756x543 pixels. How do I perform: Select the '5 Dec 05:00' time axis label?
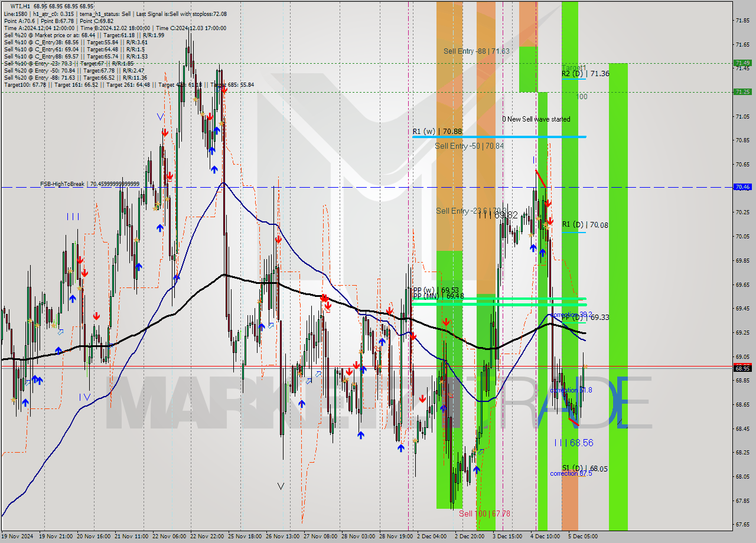583,537
